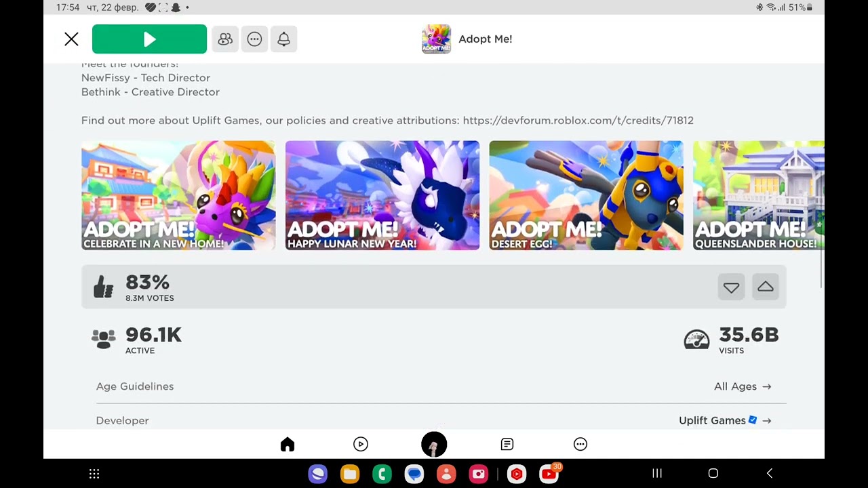View the Desert Egg thumbnail
This screenshot has height=488, width=868.
[x=587, y=196]
